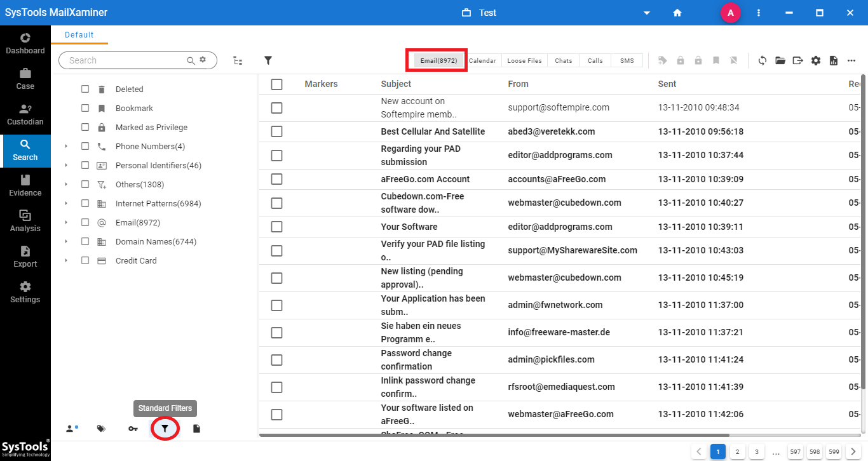
Task: Open the Analysis section
Action: click(x=25, y=222)
